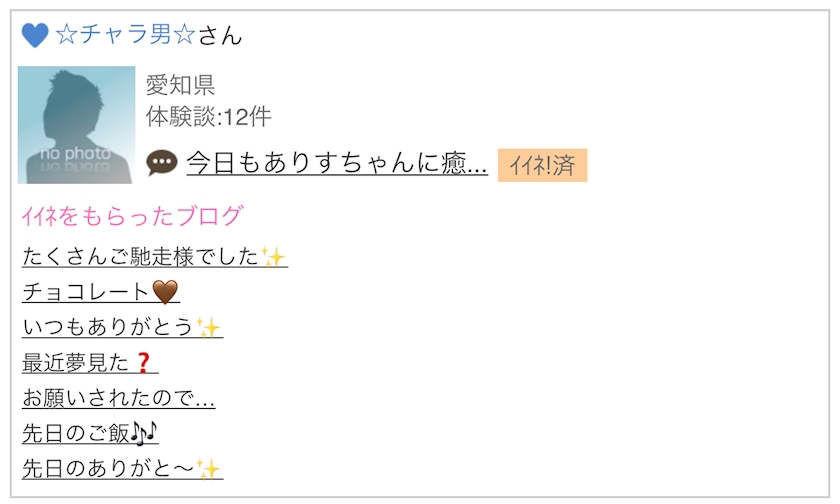Click the 体験談:12件 review count
This screenshot has width=840, height=504.
point(208,117)
